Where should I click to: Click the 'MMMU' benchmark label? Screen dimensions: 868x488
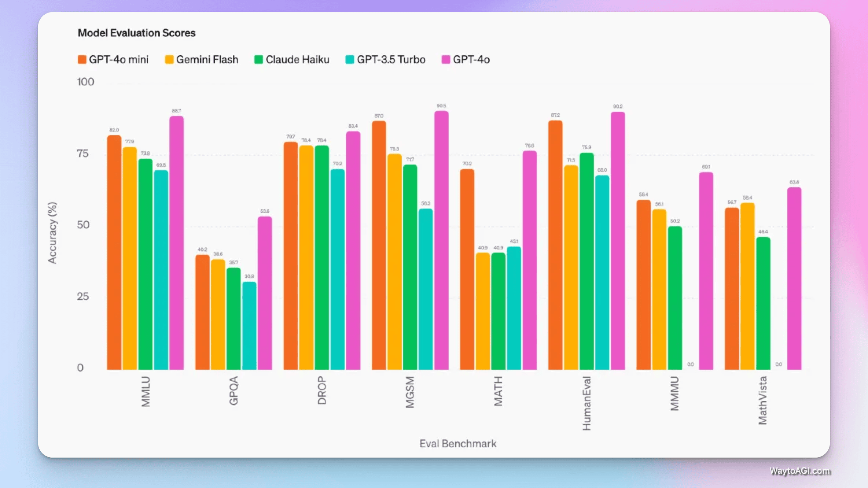point(674,393)
